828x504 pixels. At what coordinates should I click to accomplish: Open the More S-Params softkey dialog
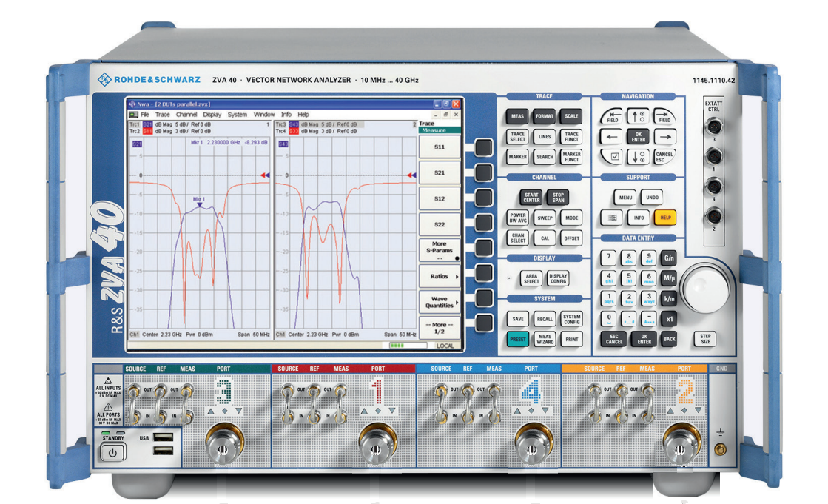click(440, 250)
